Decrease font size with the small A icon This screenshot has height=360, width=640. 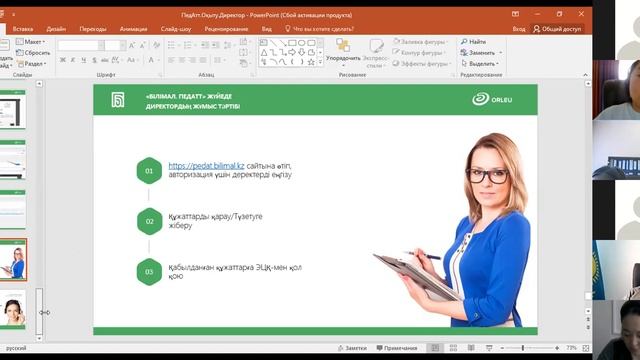click(x=142, y=45)
